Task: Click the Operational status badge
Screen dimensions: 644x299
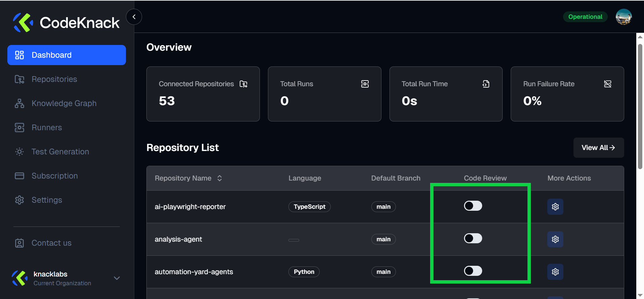Action: point(585,17)
